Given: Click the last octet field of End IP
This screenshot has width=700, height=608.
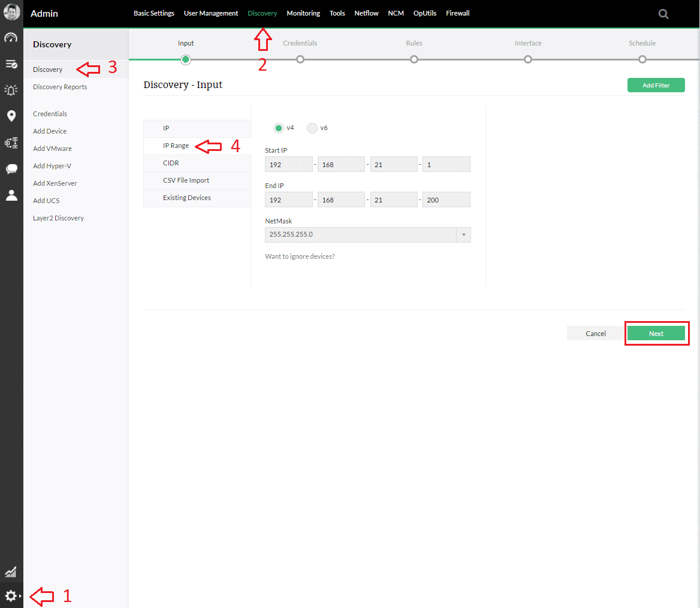Looking at the screenshot, I should pyautogui.click(x=446, y=200).
